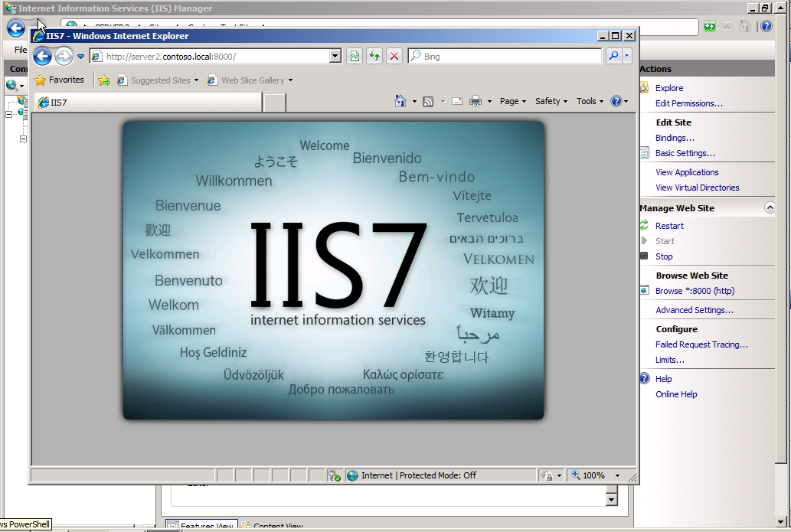Open recent pages dropdown beside forward button
Screen dimensions: 791x532
coord(80,57)
